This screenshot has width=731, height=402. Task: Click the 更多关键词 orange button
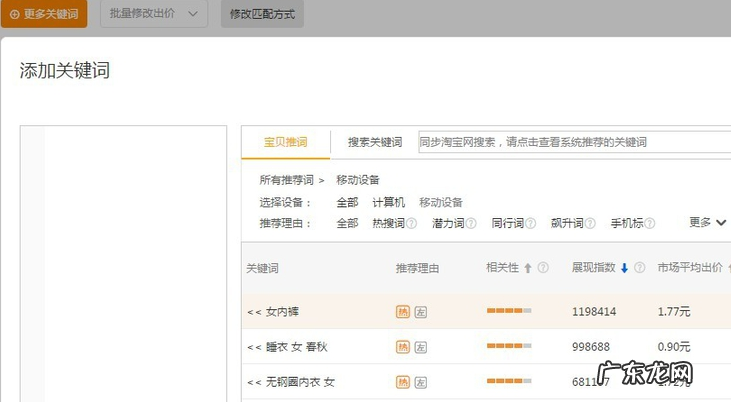pos(44,14)
